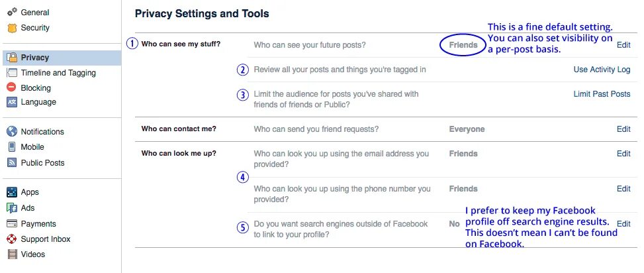Click the Support Inbox lifebuoy icon

[x=12, y=239]
